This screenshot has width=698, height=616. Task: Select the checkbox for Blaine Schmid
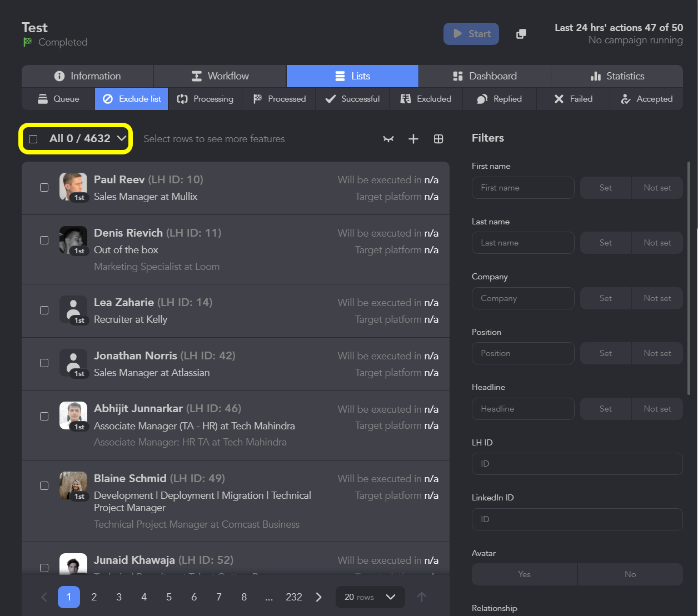pyautogui.click(x=44, y=486)
